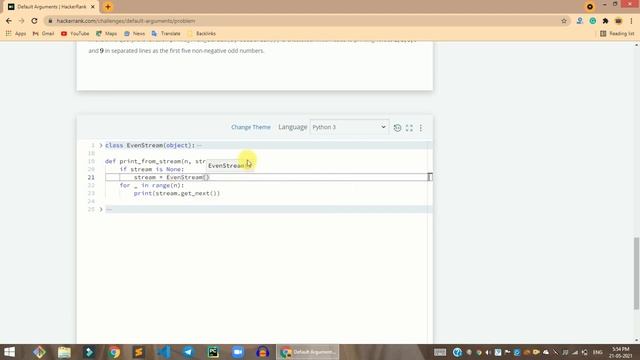The height and width of the screenshot is (360, 640).
Task: Click the reset code history icon
Action: (397, 128)
